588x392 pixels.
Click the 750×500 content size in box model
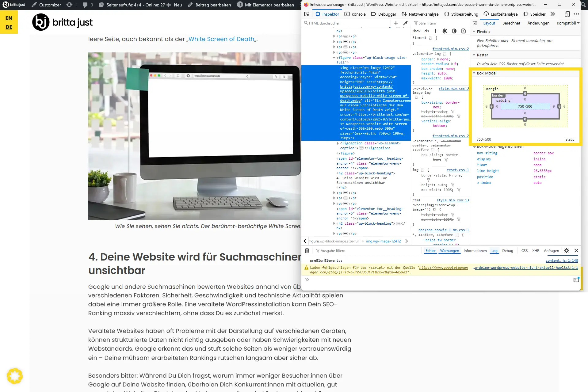point(525,106)
